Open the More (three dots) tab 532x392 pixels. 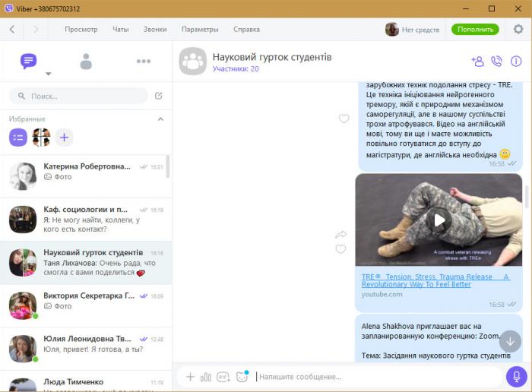(144, 61)
